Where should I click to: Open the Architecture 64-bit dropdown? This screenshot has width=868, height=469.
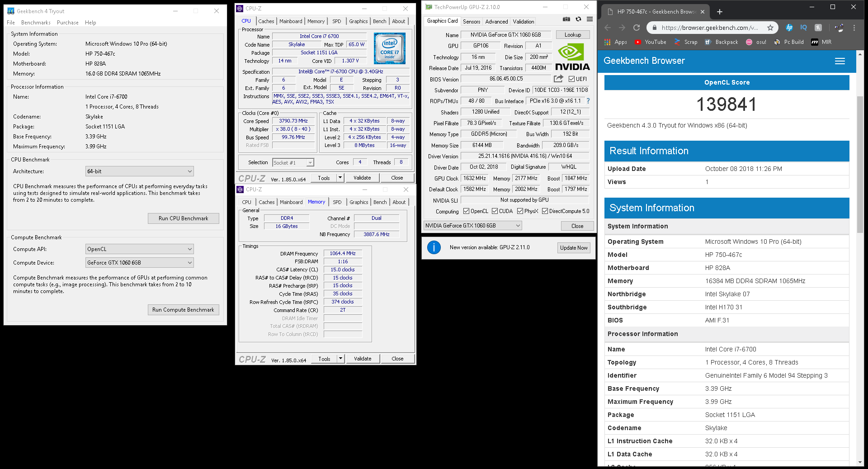[140, 171]
